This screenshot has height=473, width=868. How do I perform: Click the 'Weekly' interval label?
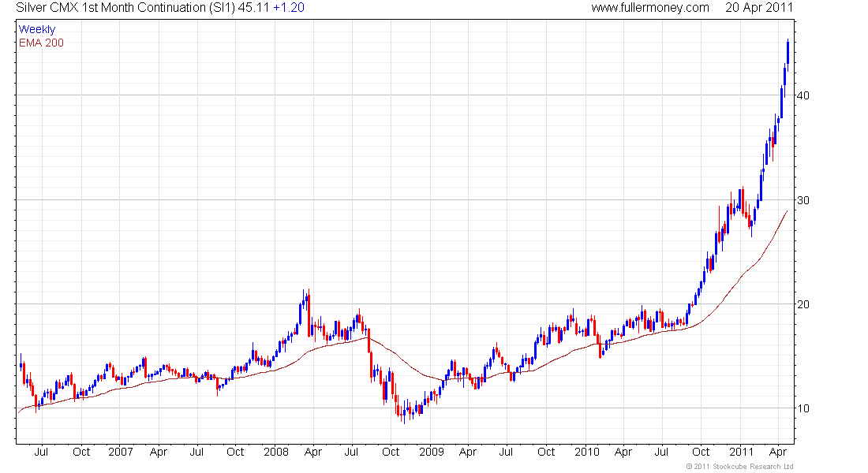point(37,29)
